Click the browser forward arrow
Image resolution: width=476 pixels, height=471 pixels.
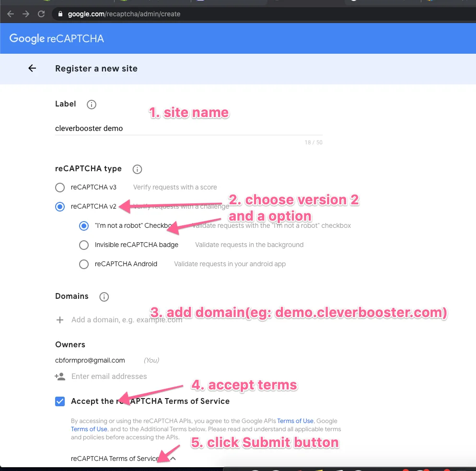tap(26, 14)
